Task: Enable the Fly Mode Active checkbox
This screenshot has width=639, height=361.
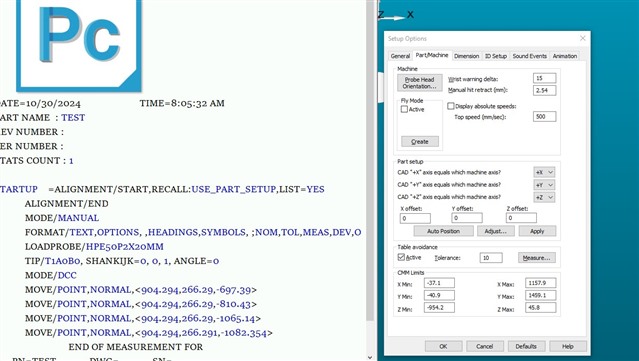Action: [x=404, y=109]
